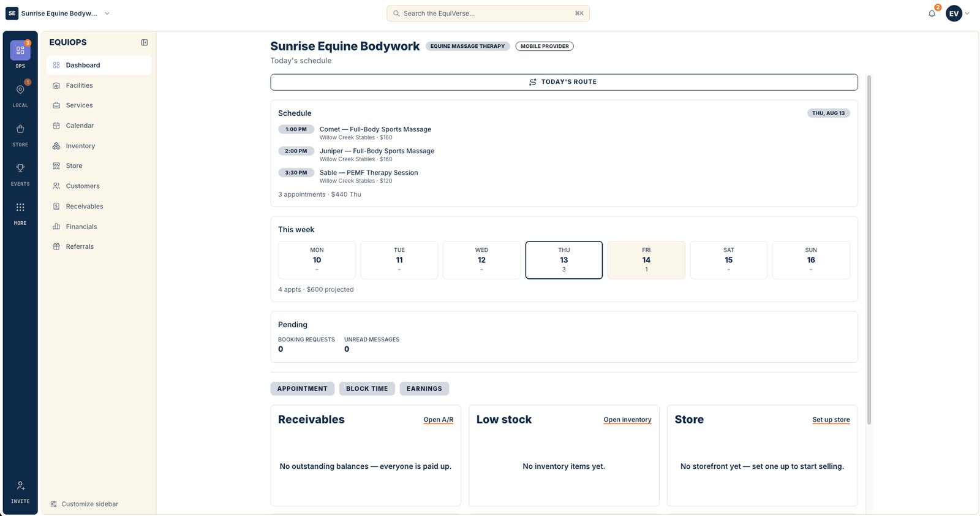Click the Dashboard grid icon
980x516 pixels.
click(56, 65)
